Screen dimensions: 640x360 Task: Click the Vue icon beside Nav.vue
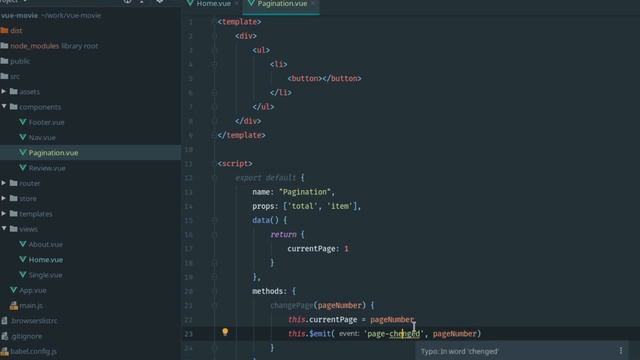tap(23, 137)
